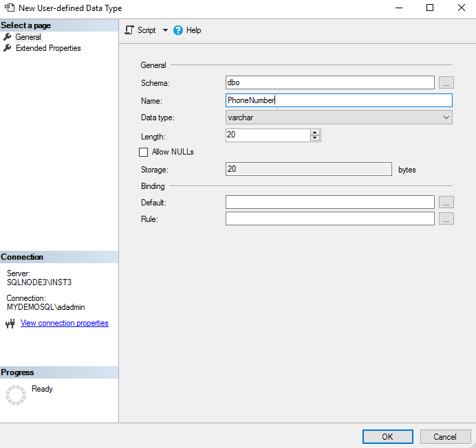476x448 pixels.
Task: Click into the Schema text field
Action: pyautogui.click(x=329, y=82)
